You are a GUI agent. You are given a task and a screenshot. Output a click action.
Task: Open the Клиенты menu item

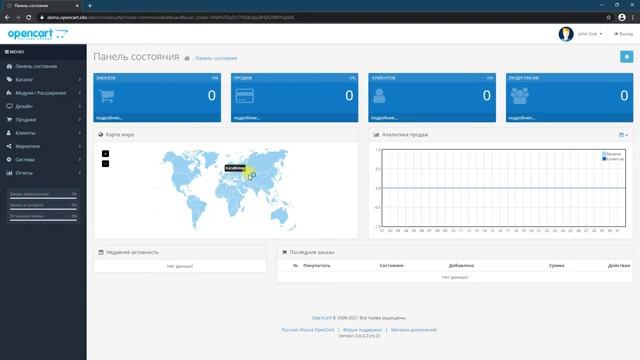click(x=43, y=133)
